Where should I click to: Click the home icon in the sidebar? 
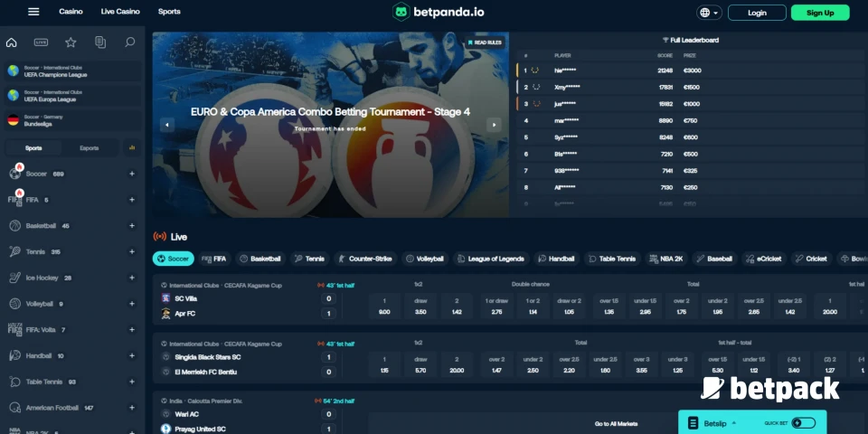tap(12, 42)
